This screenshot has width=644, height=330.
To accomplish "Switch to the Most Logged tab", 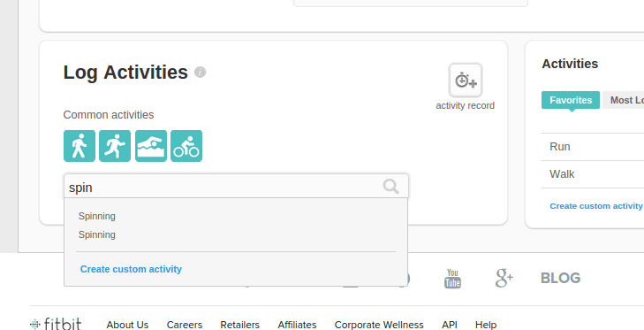I will click(623, 100).
